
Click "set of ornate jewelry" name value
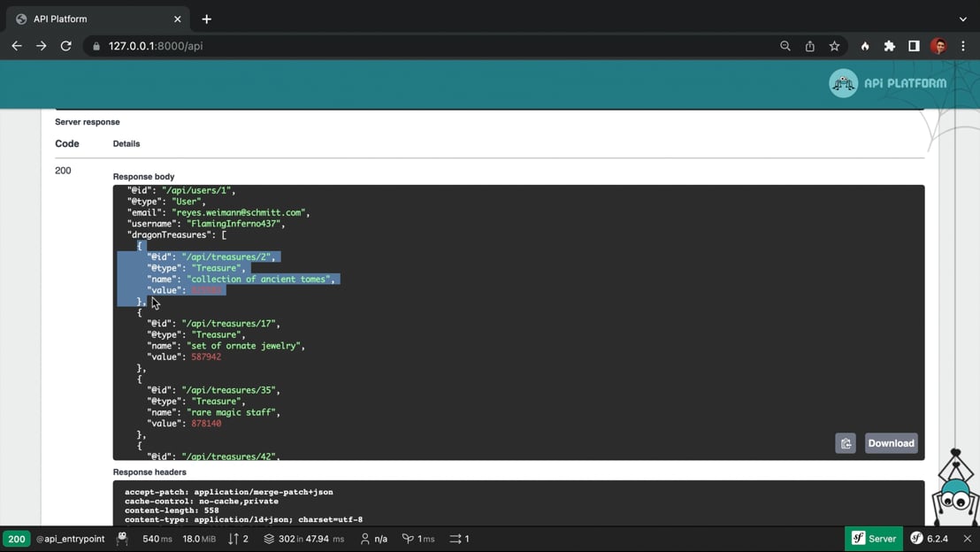click(x=244, y=346)
